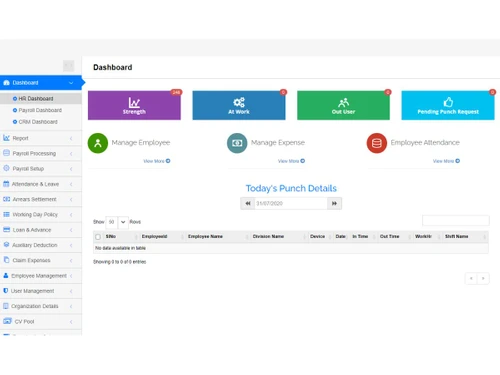Click the Auxiliary Deduction icon
This screenshot has height=375, width=500.
pos(6,245)
